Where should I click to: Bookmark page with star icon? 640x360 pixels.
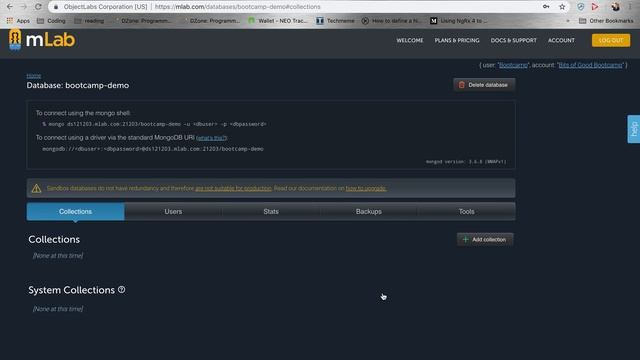pos(562,7)
